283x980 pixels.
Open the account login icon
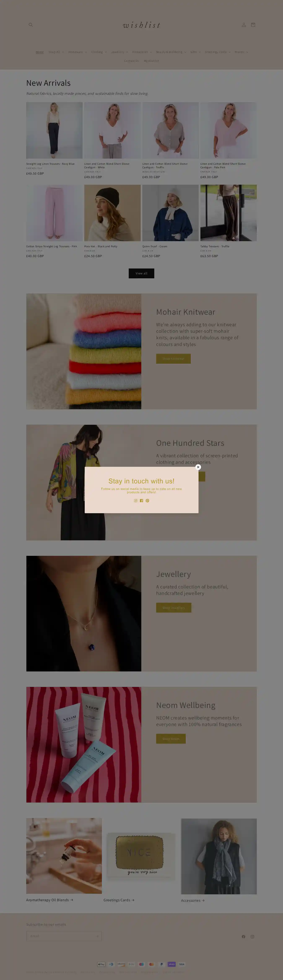click(244, 25)
